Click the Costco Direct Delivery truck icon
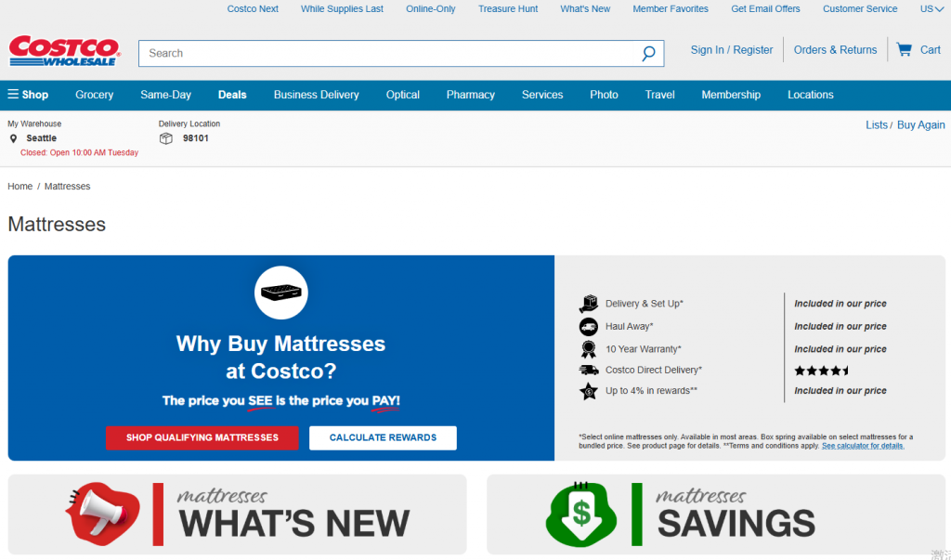The width and height of the screenshot is (951, 560). [588, 370]
